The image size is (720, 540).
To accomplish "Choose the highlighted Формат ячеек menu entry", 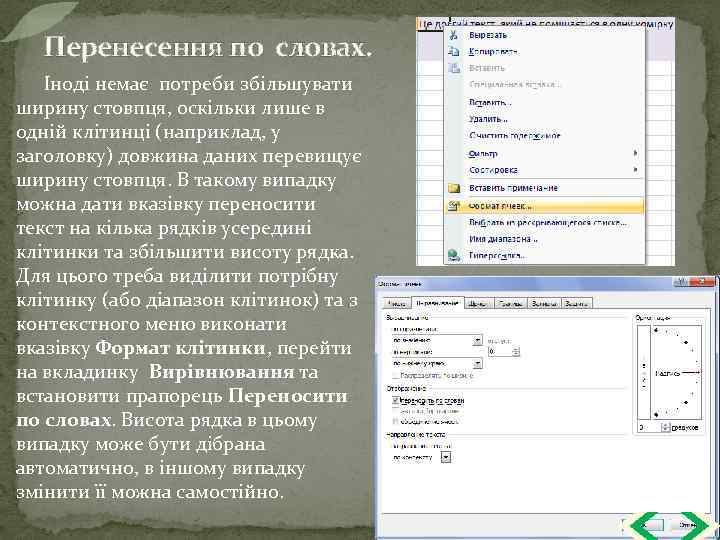I will point(545,206).
